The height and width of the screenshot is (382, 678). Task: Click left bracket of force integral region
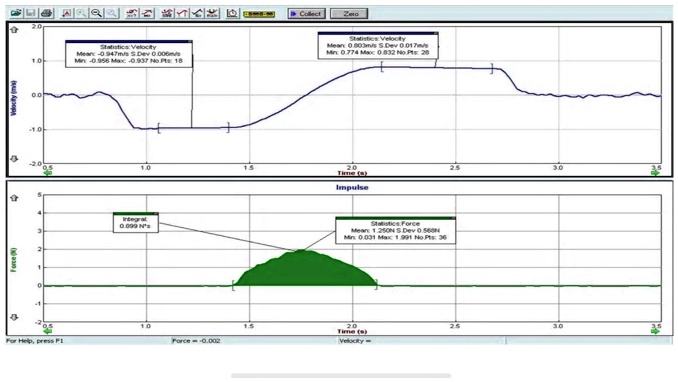pyautogui.click(x=233, y=285)
